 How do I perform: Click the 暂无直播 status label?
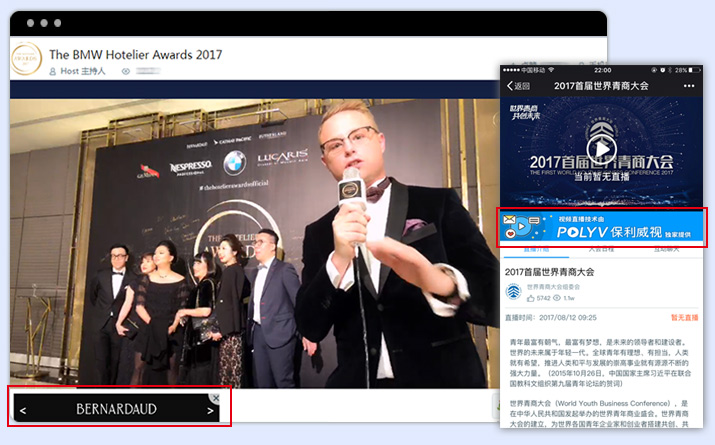(687, 317)
